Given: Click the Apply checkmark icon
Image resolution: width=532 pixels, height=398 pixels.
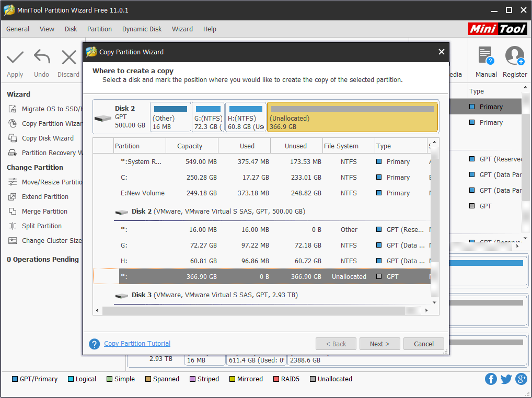Looking at the screenshot, I should pos(15,57).
